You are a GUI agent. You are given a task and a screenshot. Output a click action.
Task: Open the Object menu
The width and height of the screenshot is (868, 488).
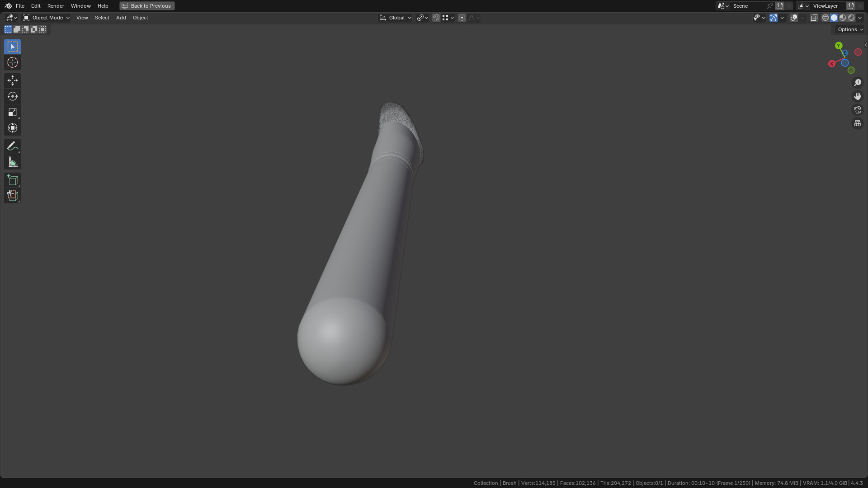[140, 18]
